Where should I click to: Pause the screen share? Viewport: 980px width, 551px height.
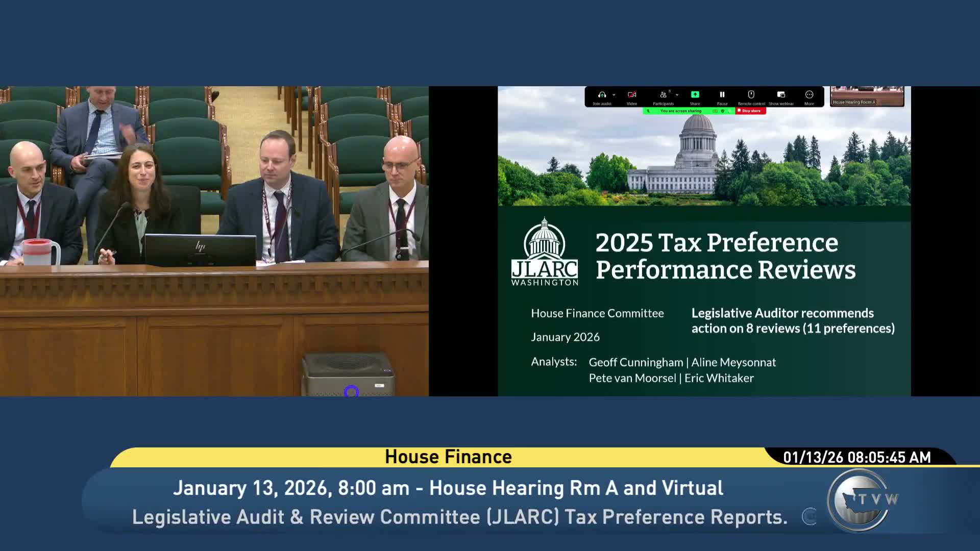[x=722, y=95]
